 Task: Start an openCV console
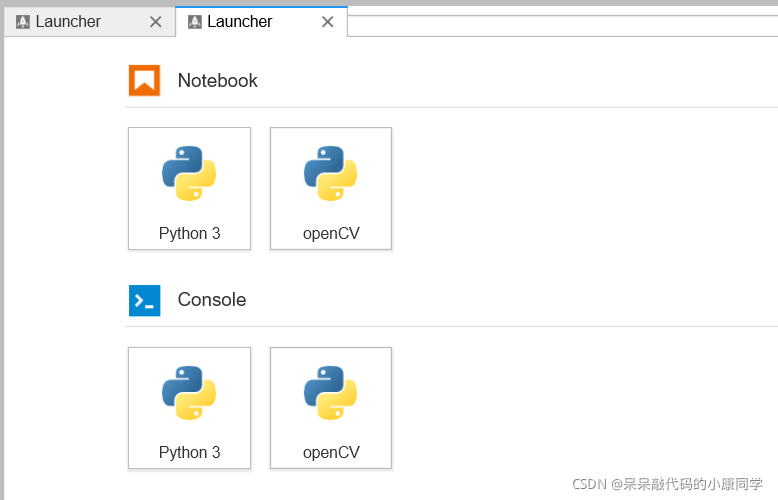click(x=331, y=408)
